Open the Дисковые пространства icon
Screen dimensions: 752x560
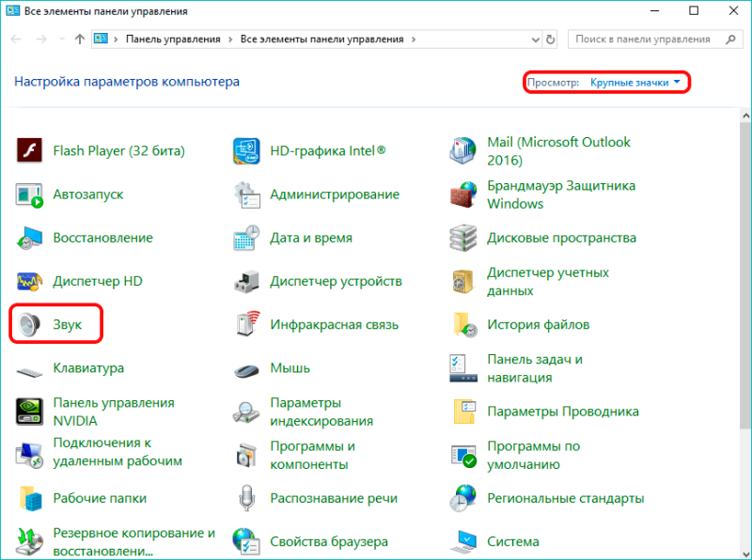(462, 238)
